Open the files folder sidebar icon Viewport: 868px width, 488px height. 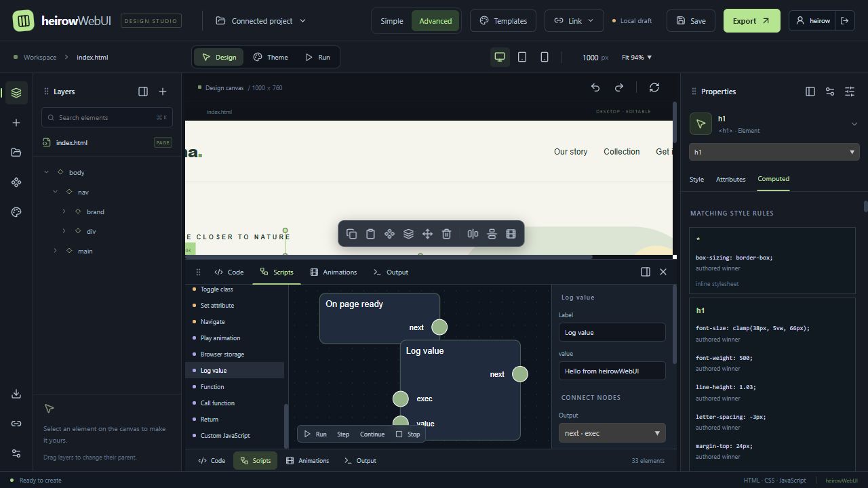(x=16, y=152)
